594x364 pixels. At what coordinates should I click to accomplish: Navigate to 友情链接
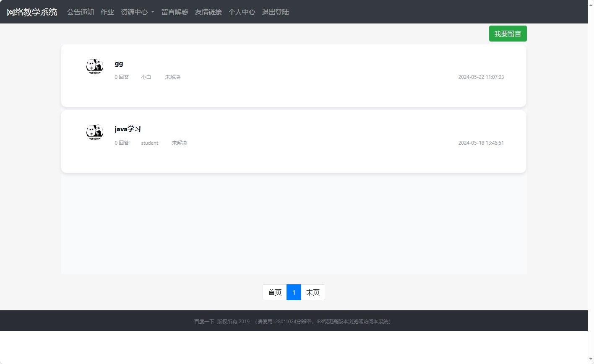tap(208, 12)
